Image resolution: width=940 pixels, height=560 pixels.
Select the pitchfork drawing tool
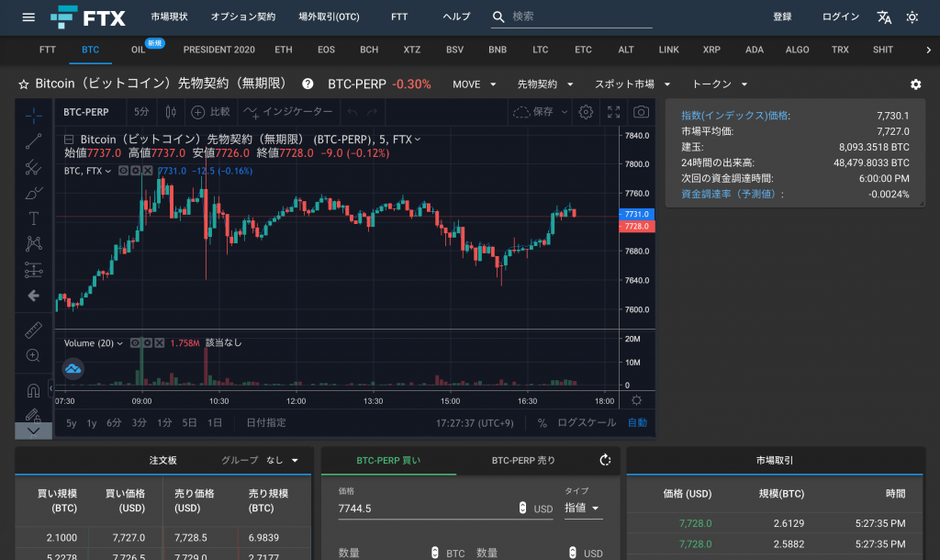pos(34,167)
